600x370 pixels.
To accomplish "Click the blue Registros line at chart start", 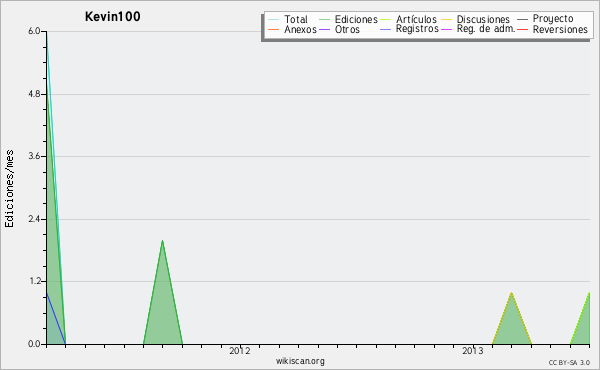I will (x=55, y=318).
